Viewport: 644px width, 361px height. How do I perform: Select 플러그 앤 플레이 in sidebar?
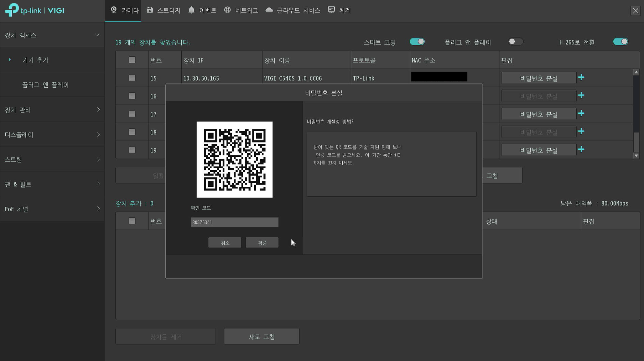tap(52, 85)
